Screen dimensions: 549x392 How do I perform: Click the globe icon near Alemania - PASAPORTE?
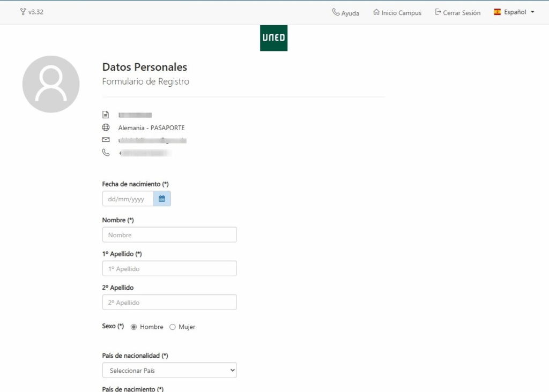point(106,127)
